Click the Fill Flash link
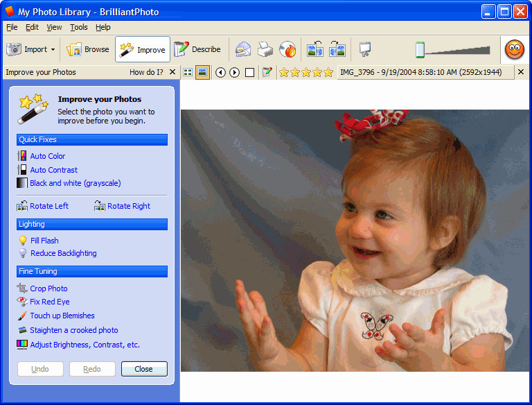This screenshot has height=405, width=532. (x=44, y=241)
